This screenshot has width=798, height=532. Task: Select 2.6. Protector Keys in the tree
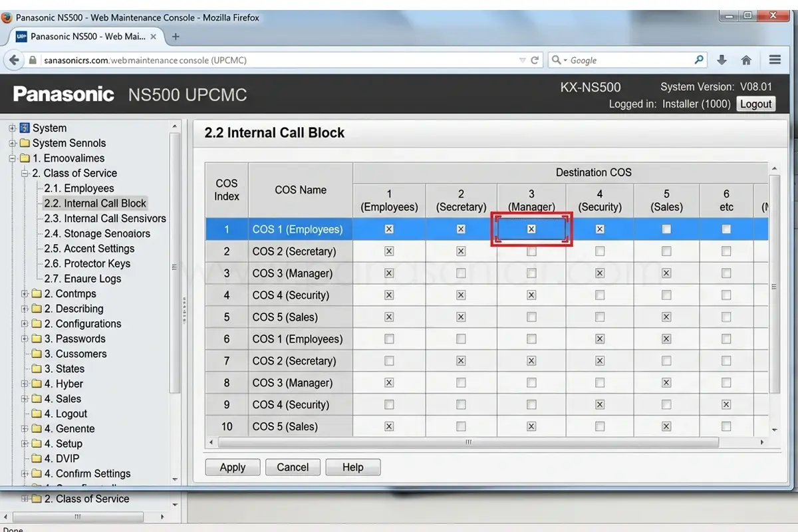(x=87, y=263)
